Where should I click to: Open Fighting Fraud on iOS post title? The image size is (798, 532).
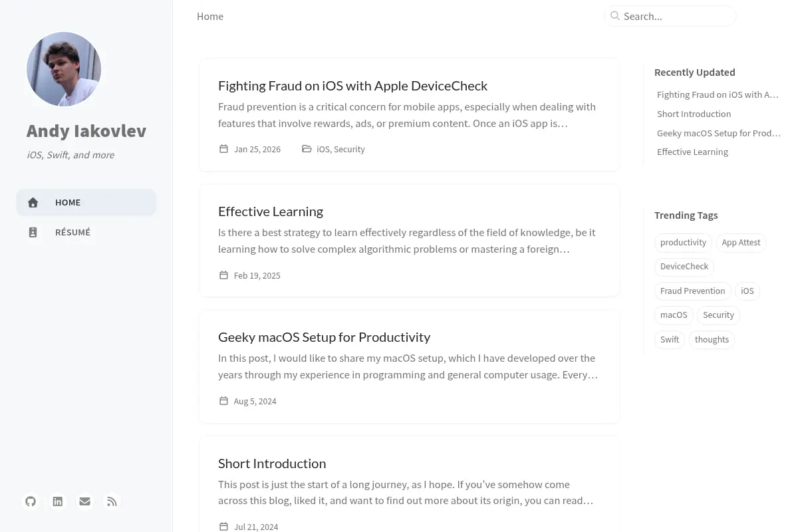[352, 85]
